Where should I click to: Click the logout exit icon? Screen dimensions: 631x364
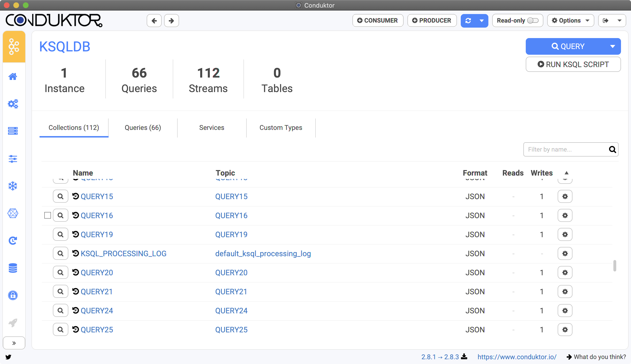(x=606, y=20)
